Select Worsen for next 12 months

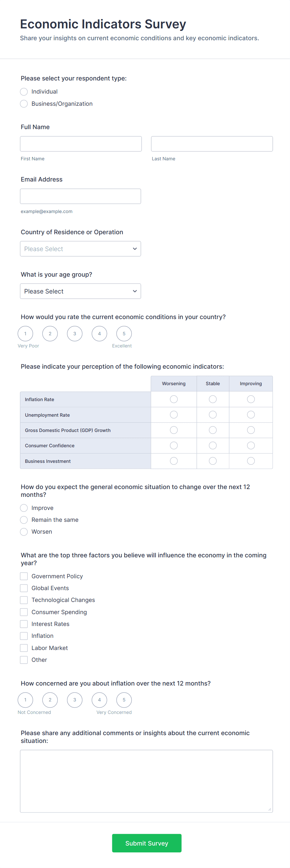click(24, 532)
